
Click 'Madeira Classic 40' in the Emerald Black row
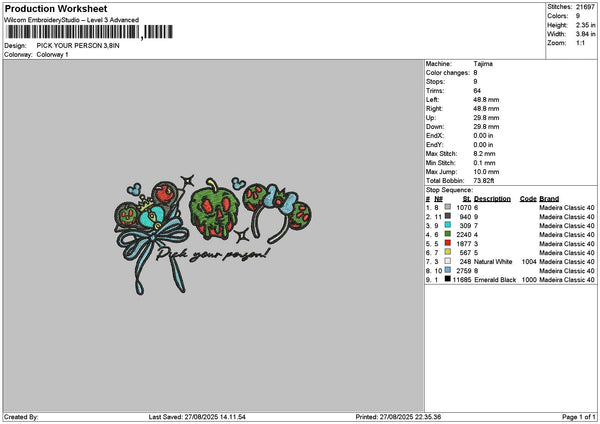(x=567, y=280)
